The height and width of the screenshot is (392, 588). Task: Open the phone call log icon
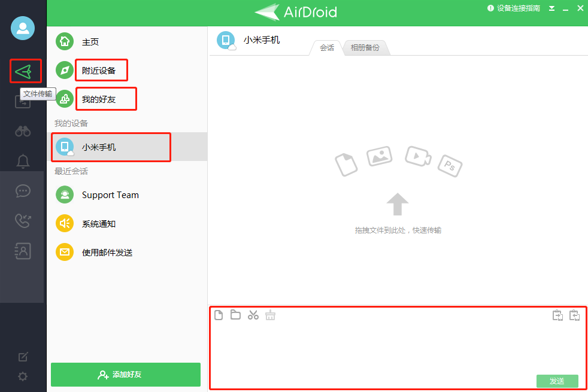pyautogui.click(x=23, y=221)
